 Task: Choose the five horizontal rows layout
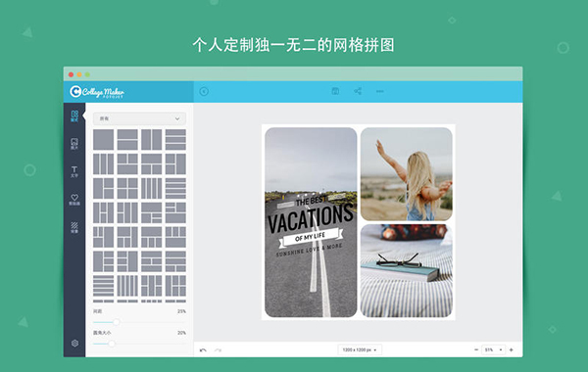pos(104,286)
